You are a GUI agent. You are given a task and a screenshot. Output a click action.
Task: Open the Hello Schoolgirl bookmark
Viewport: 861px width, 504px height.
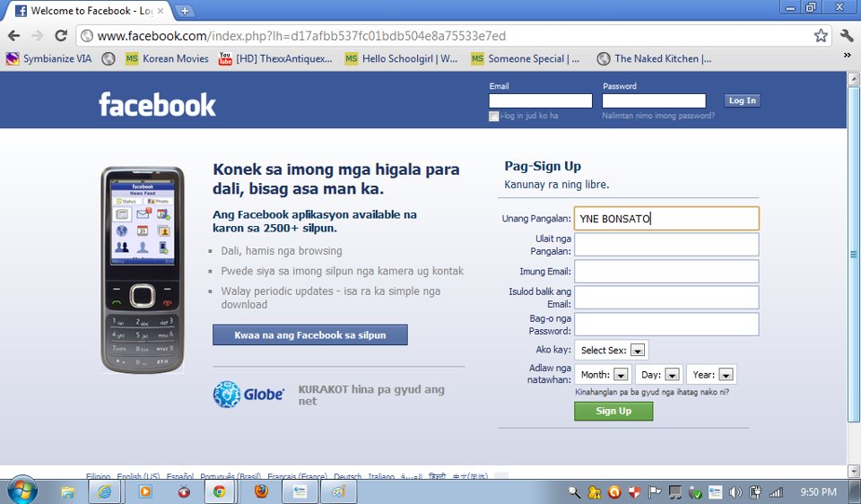[402, 59]
